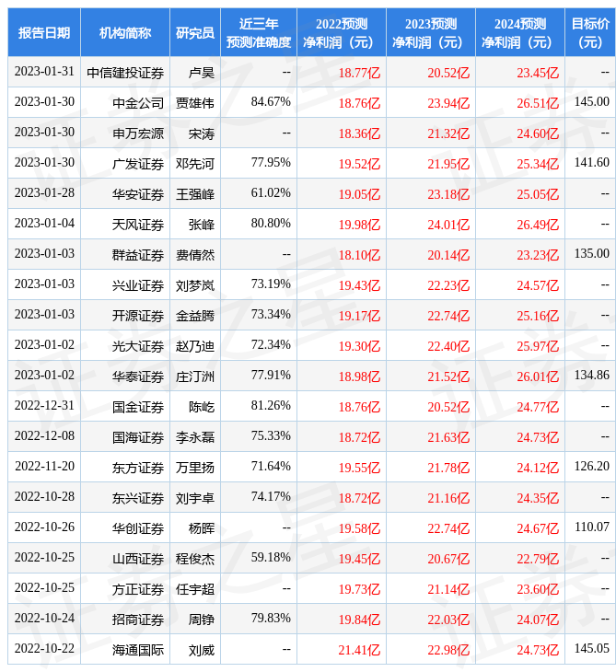
Task: Click researcher name 程俊杰
Action: coord(195,560)
